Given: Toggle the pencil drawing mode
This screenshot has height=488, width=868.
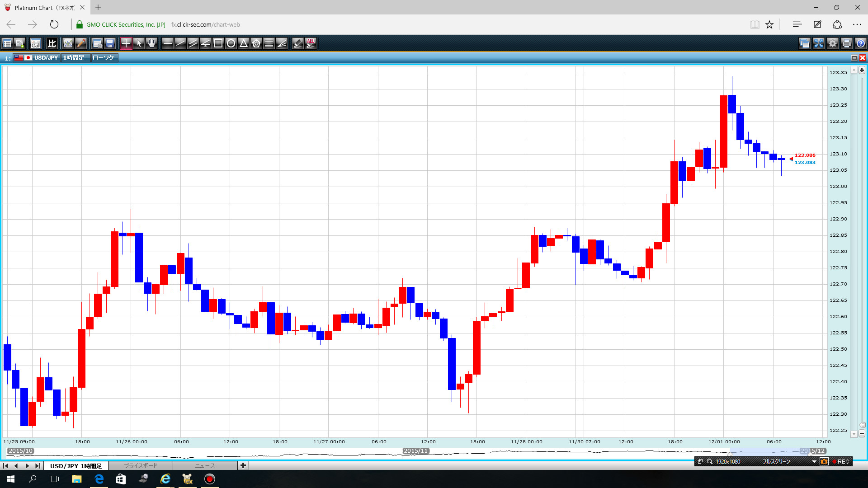Looking at the screenshot, I should (81, 43).
